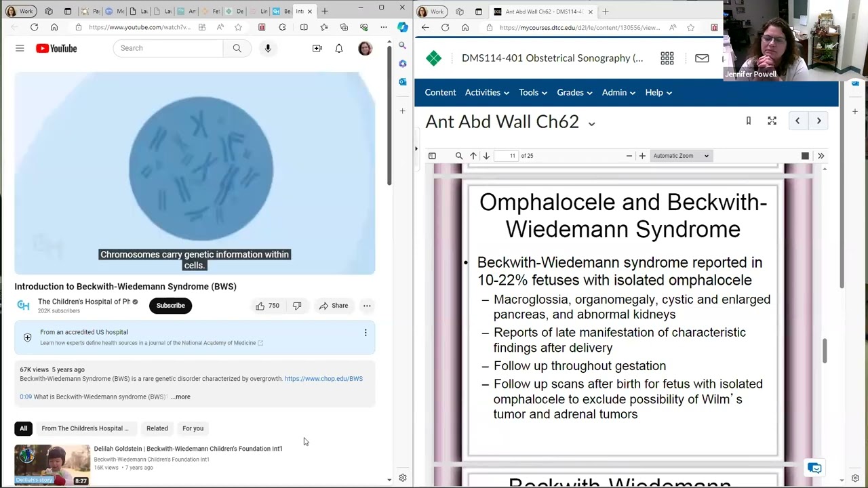Viewport: 868px width, 488px height.
Task: Open PDF viewer extra tools chevrons
Action: coord(821,156)
